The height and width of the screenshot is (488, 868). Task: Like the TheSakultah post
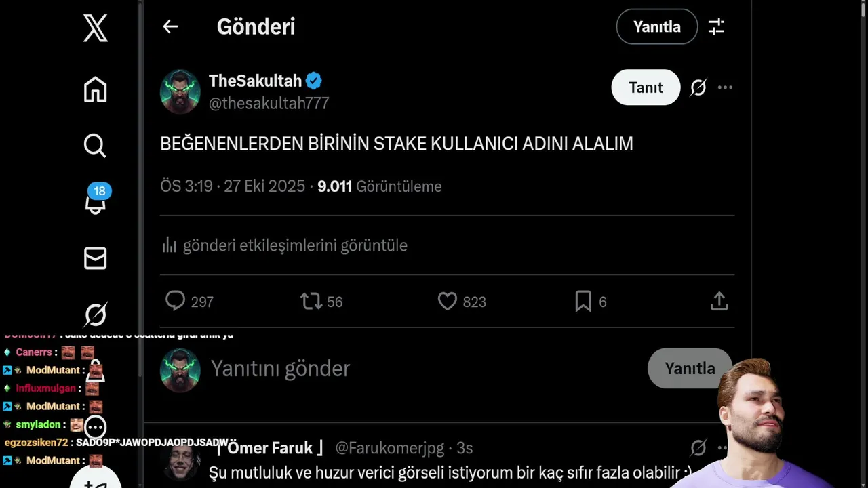(x=448, y=302)
